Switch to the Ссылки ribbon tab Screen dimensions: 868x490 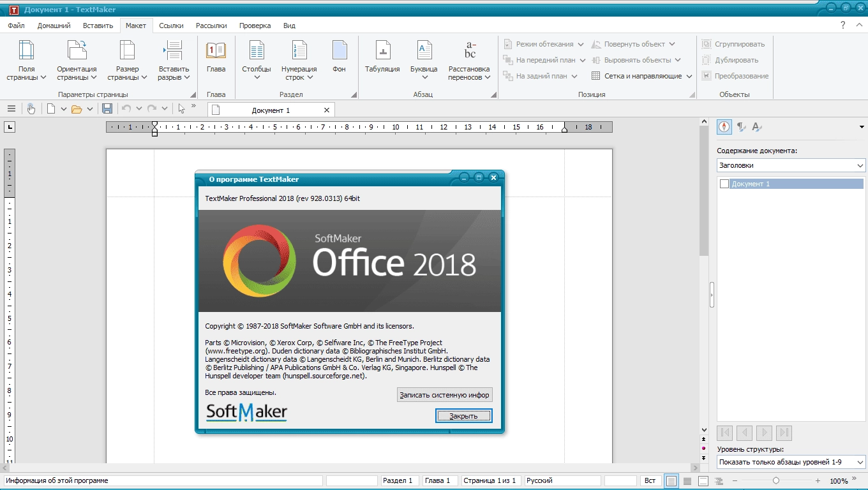click(x=171, y=26)
